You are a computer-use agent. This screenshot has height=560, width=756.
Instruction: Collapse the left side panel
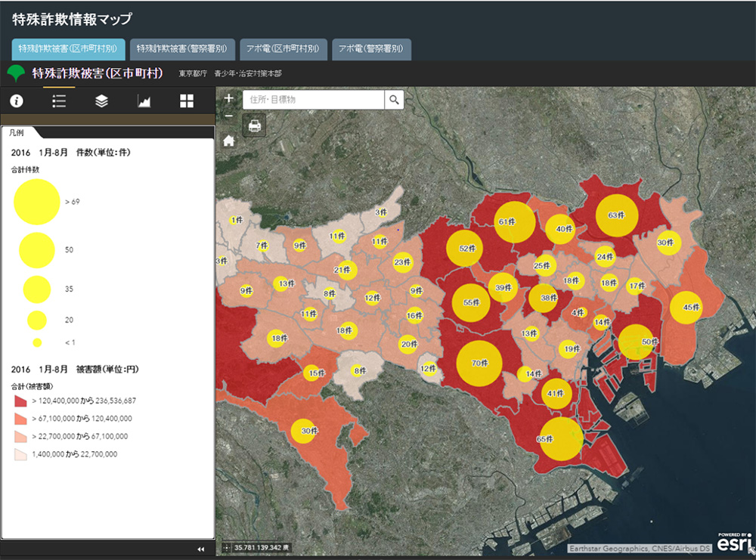[200, 549]
